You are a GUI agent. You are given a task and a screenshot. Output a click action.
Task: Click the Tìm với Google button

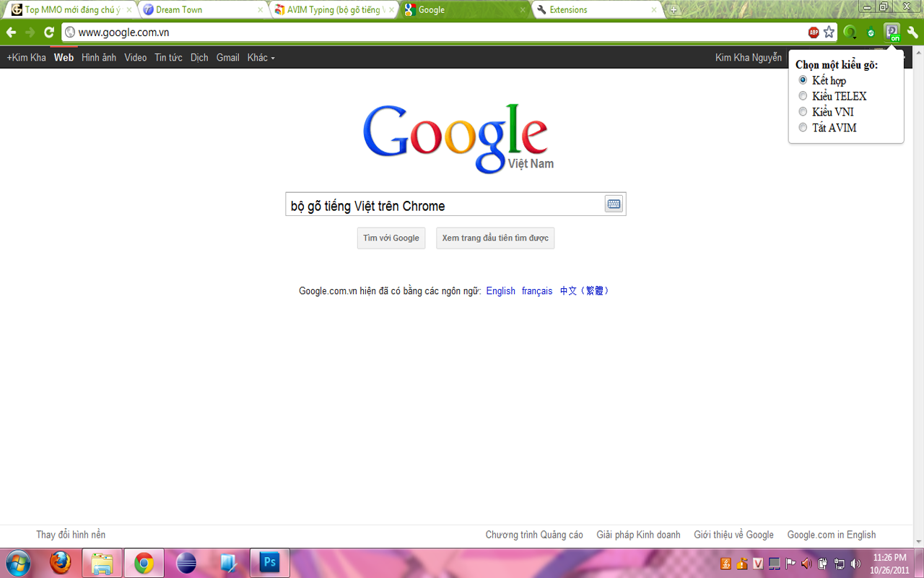tap(391, 238)
